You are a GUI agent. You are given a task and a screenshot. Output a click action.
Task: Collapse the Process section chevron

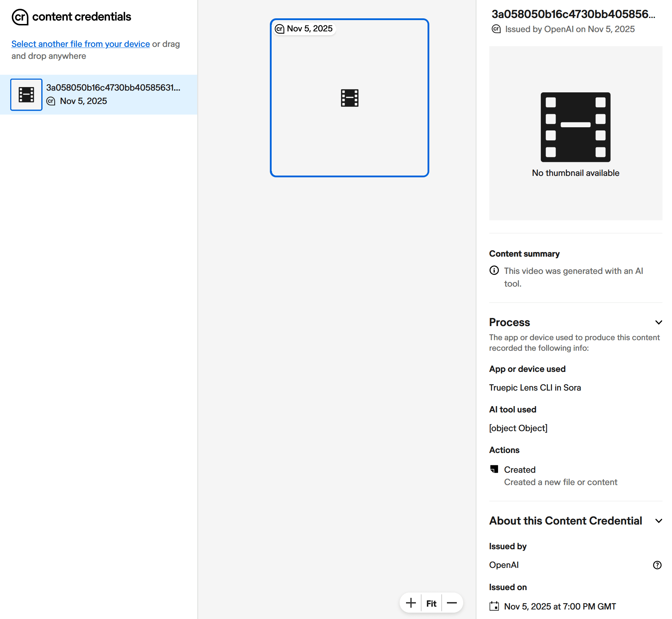click(x=658, y=323)
